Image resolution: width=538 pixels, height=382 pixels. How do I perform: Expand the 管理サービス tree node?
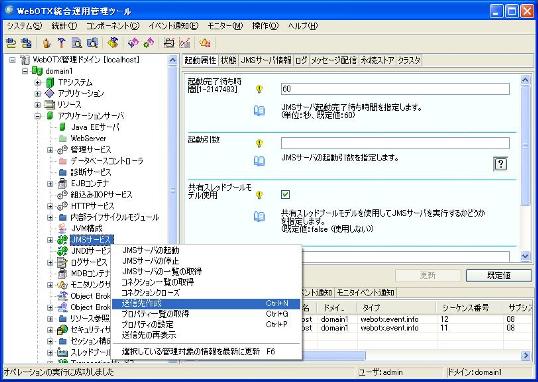coord(50,150)
